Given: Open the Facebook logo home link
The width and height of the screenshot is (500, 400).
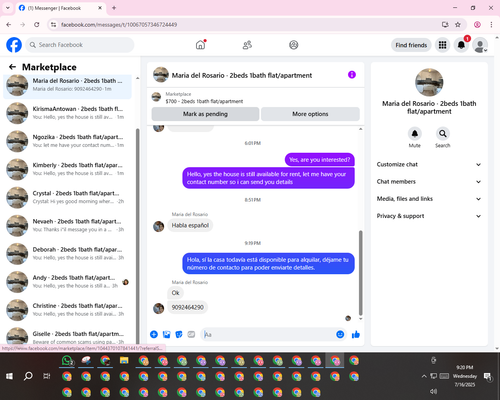Looking at the screenshot, I should click(x=14, y=45).
